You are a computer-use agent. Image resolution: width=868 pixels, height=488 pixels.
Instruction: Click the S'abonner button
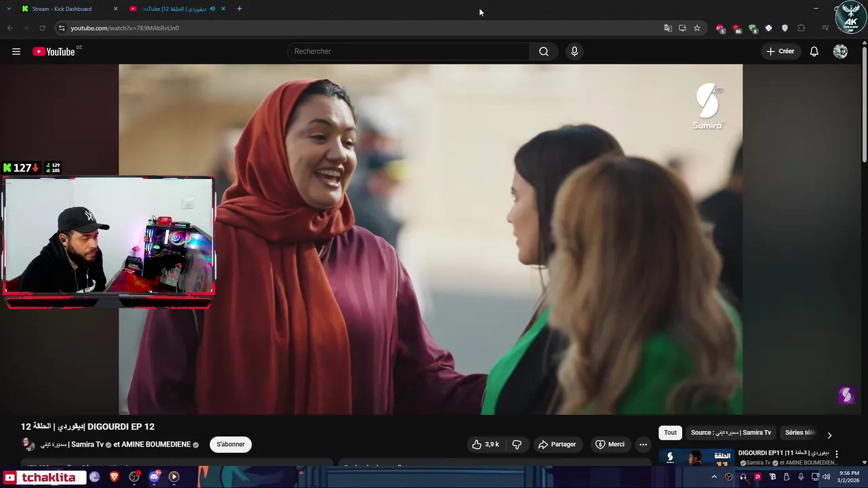click(231, 445)
